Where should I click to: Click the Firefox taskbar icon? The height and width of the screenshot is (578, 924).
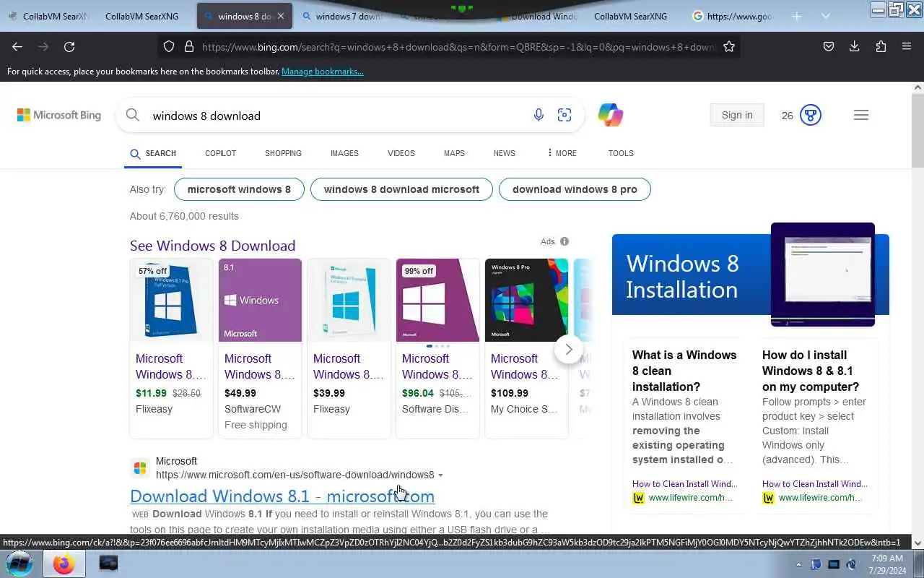pos(64,564)
